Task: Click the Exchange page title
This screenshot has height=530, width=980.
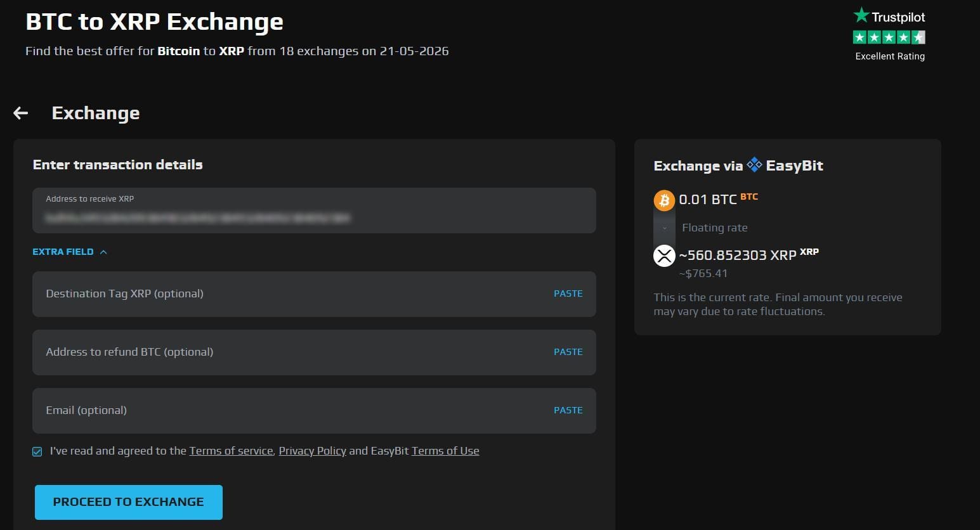Action: (x=96, y=113)
